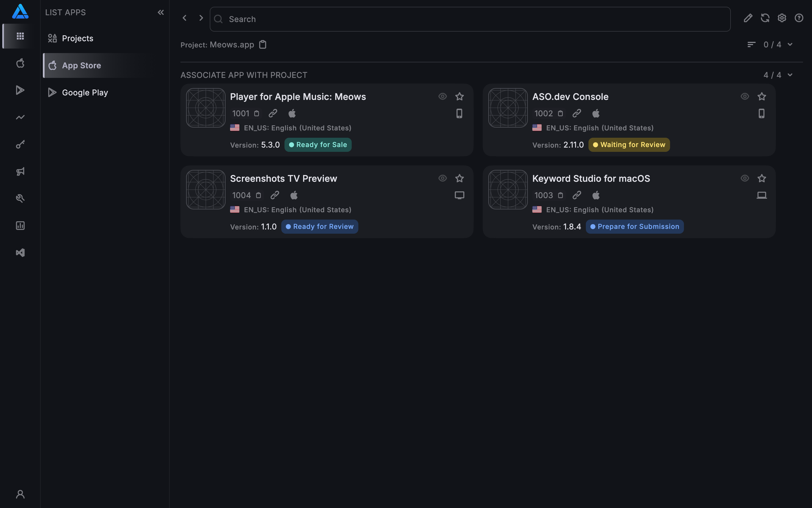
Task: Toggle visibility of ASO.dev Console
Action: tap(745, 97)
